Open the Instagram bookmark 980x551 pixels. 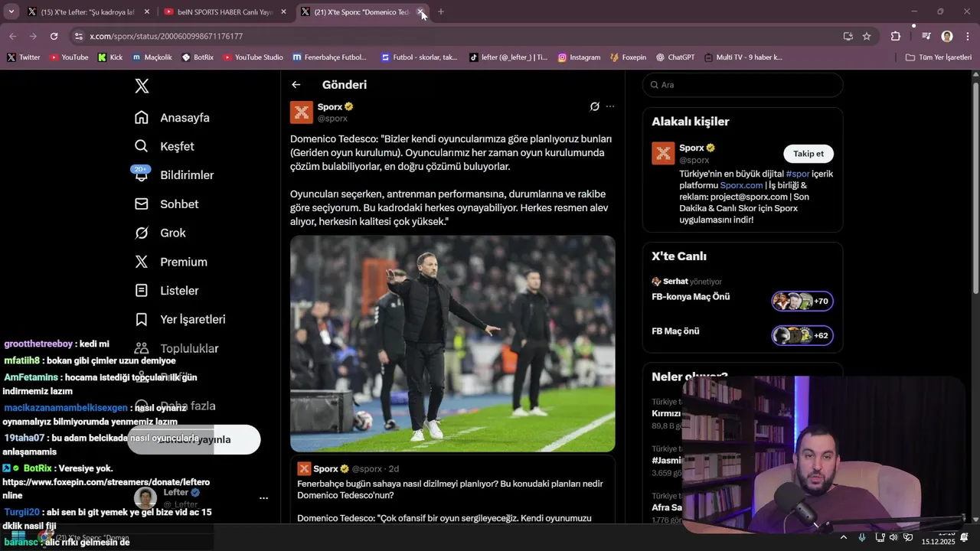pyautogui.click(x=579, y=57)
